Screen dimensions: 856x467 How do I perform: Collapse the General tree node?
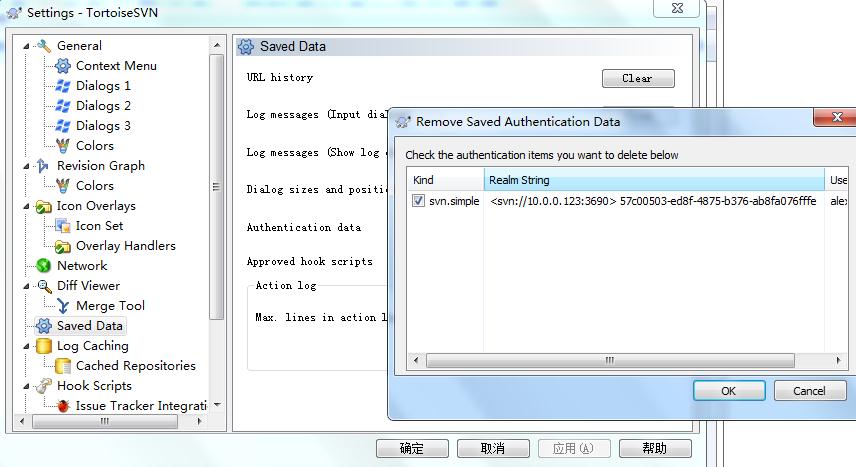click(26, 46)
